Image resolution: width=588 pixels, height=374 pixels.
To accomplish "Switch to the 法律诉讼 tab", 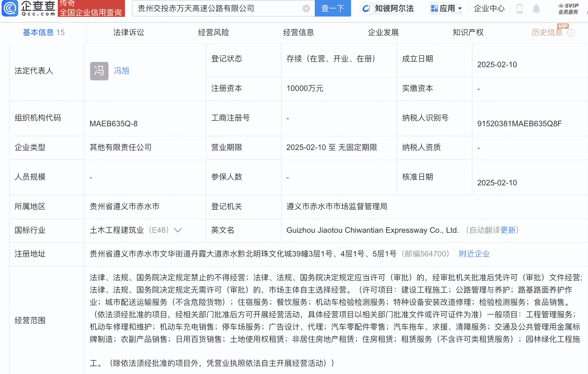I will (129, 32).
